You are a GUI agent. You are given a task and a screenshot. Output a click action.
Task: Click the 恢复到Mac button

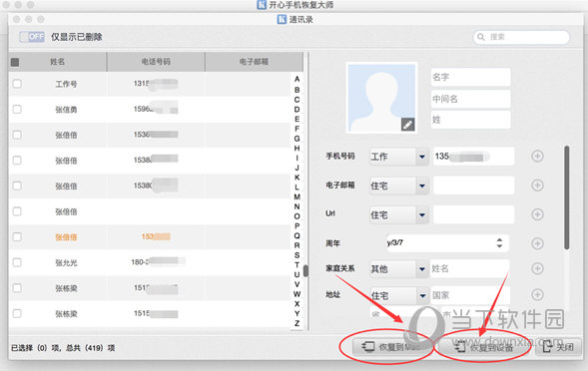[391, 347]
